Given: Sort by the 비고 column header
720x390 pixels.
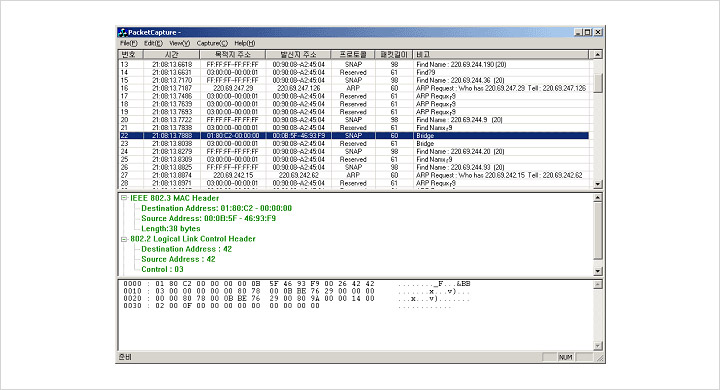Looking at the screenshot, I should click(x=501, y=54).
